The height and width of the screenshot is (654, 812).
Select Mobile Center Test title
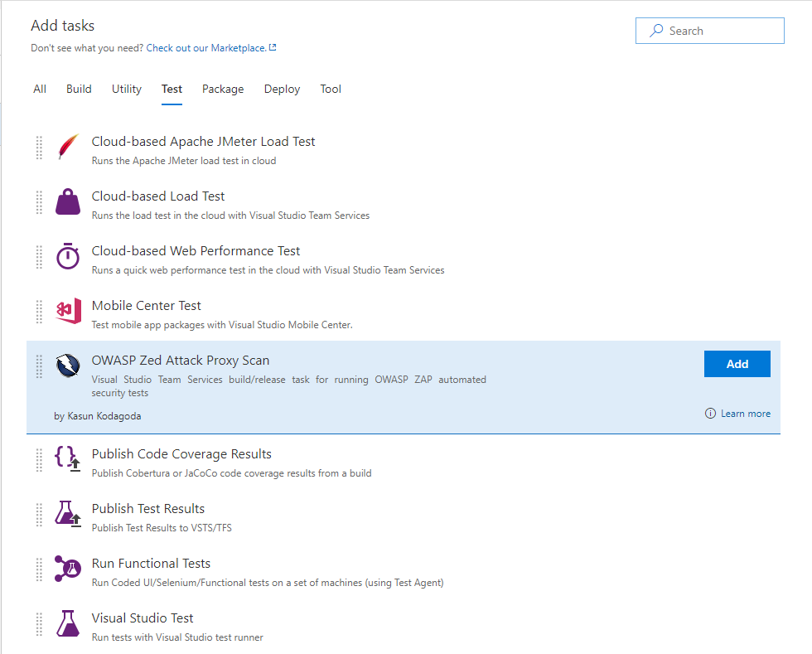coord(146,306)
